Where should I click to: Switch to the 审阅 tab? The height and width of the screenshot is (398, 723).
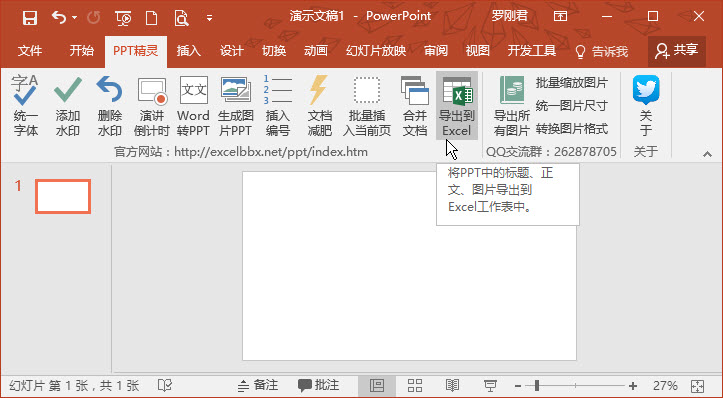click(x=436, y=50)
